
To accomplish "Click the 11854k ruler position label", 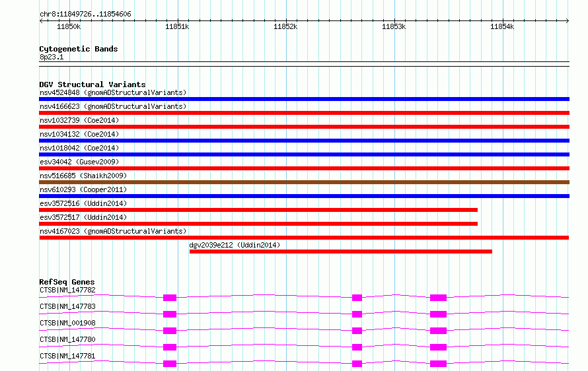I will pyautogui.click(x=502, y=26).
